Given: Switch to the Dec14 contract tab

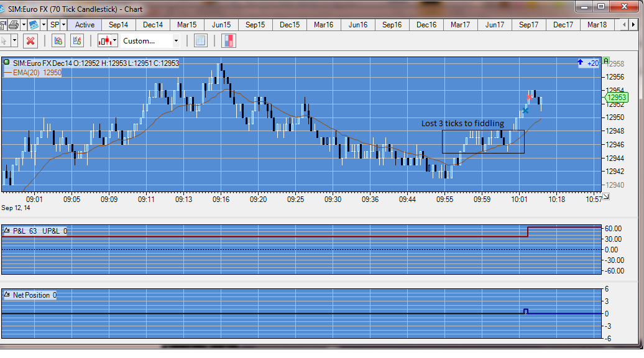Looking at the screenshot, I should tap(153, 25).
